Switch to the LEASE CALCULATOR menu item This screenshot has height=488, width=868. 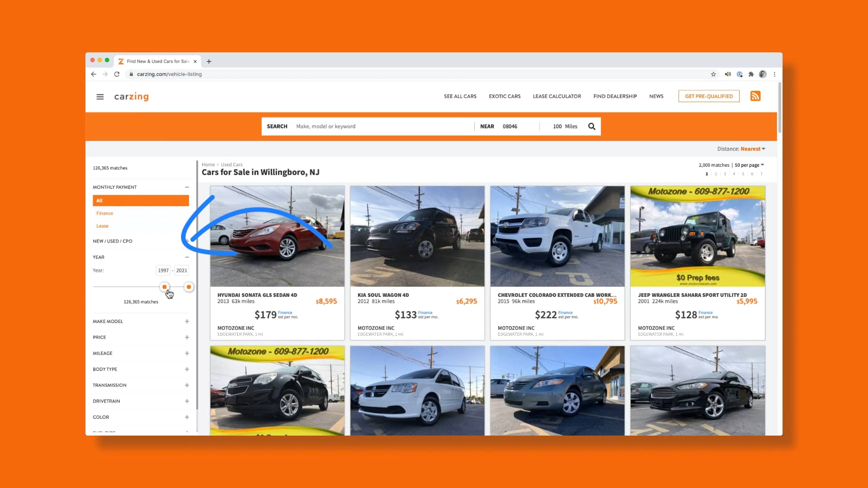557,96
